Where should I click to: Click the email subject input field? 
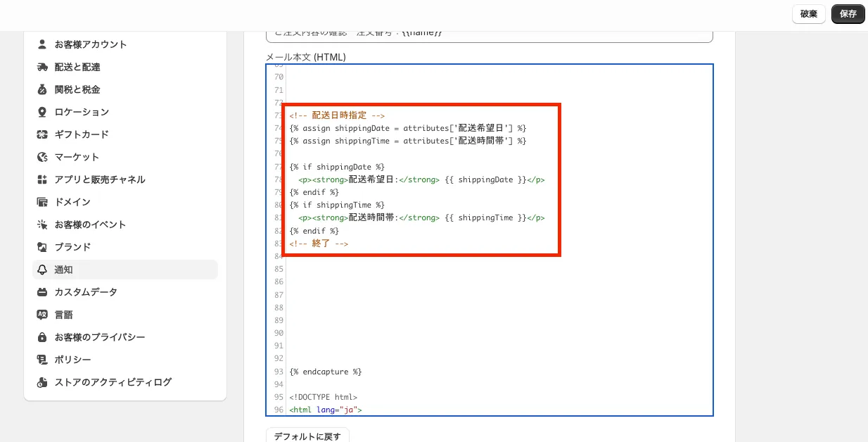(490, 36)
